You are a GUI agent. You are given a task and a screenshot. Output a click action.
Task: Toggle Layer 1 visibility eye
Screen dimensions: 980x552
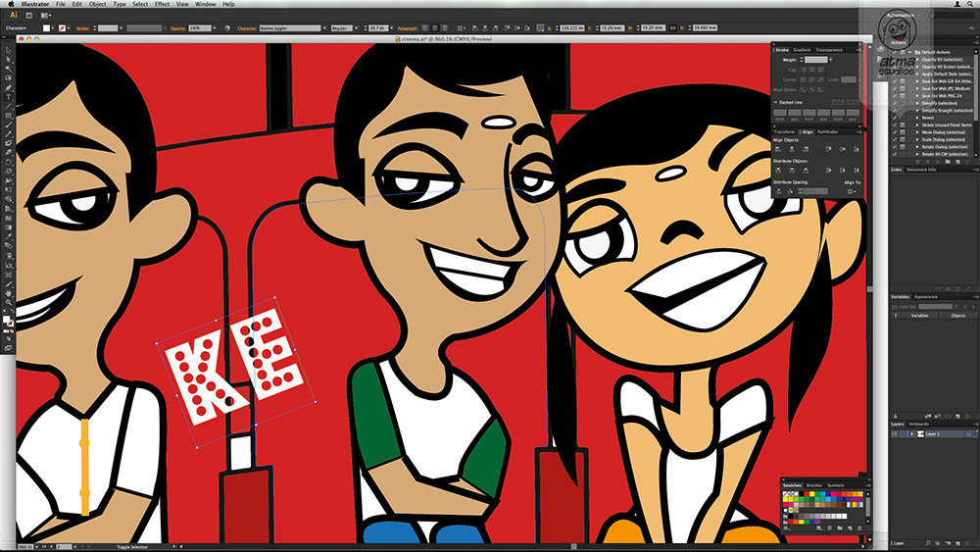tap(895, 433)
